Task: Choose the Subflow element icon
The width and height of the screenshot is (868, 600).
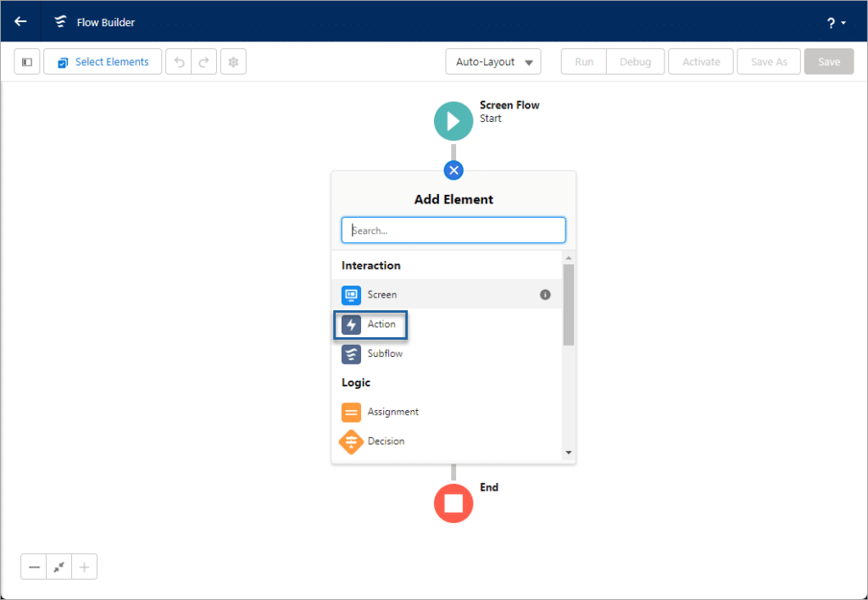Action: 351,353
